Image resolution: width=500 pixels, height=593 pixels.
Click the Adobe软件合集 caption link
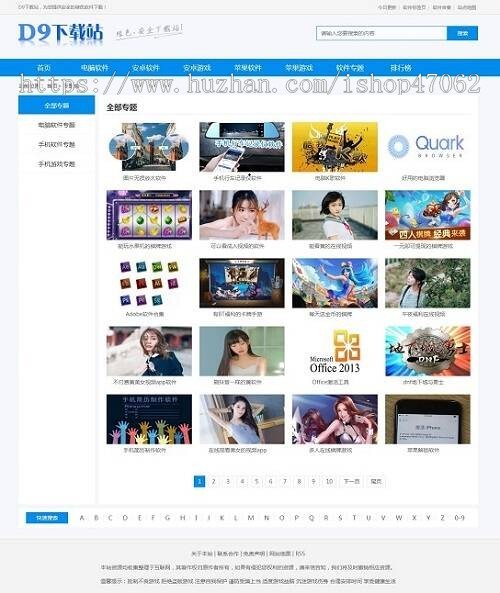click(145, 314)
